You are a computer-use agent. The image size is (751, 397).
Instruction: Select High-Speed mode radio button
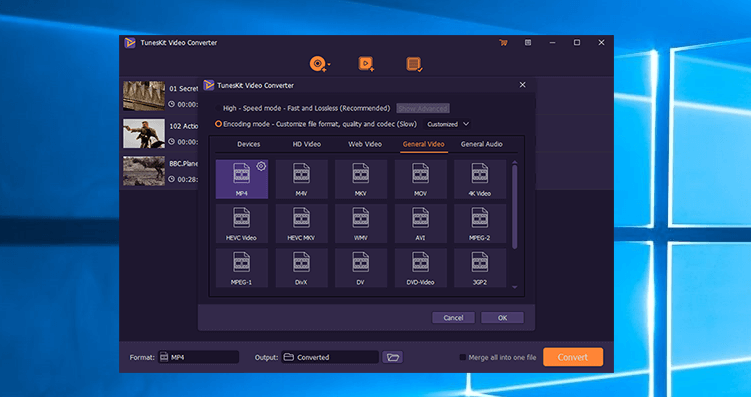tap(218, 108)
